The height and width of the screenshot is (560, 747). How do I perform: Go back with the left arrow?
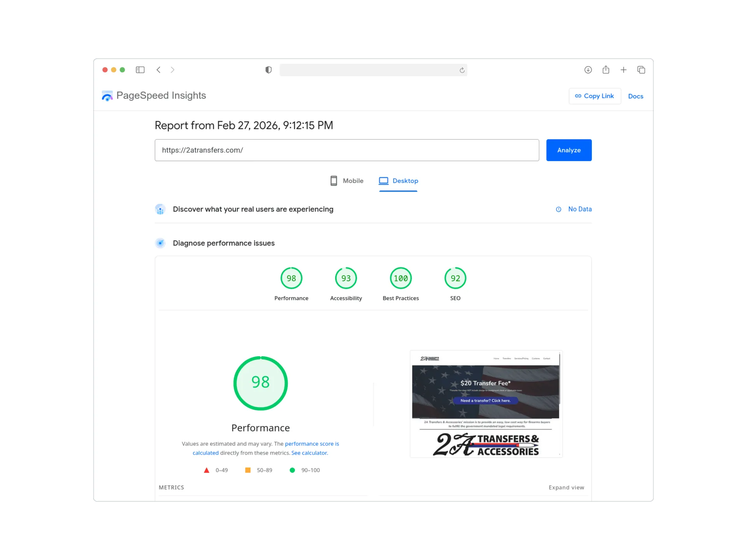(x=158, y=70)
